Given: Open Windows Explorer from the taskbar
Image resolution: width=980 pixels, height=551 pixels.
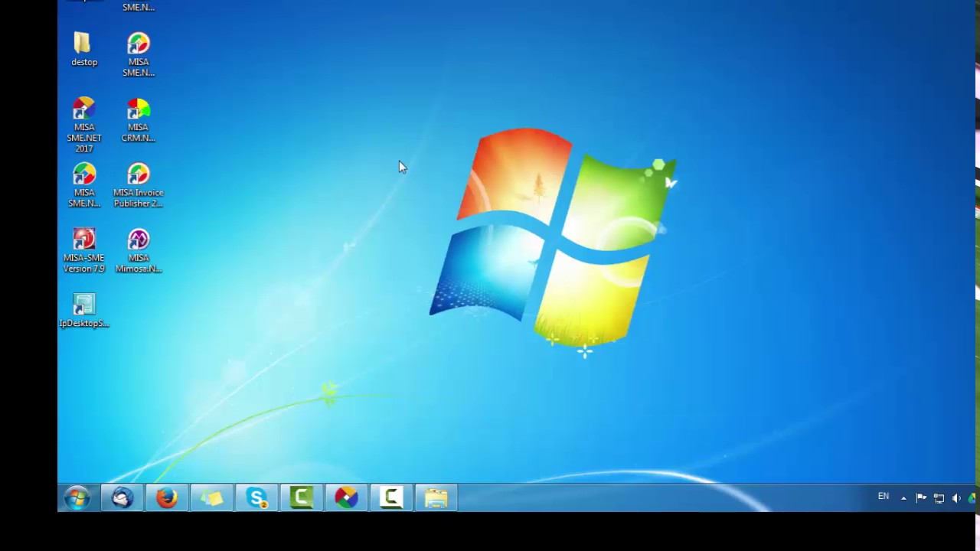Looking at the screenshot, I should tap(436, 498).
